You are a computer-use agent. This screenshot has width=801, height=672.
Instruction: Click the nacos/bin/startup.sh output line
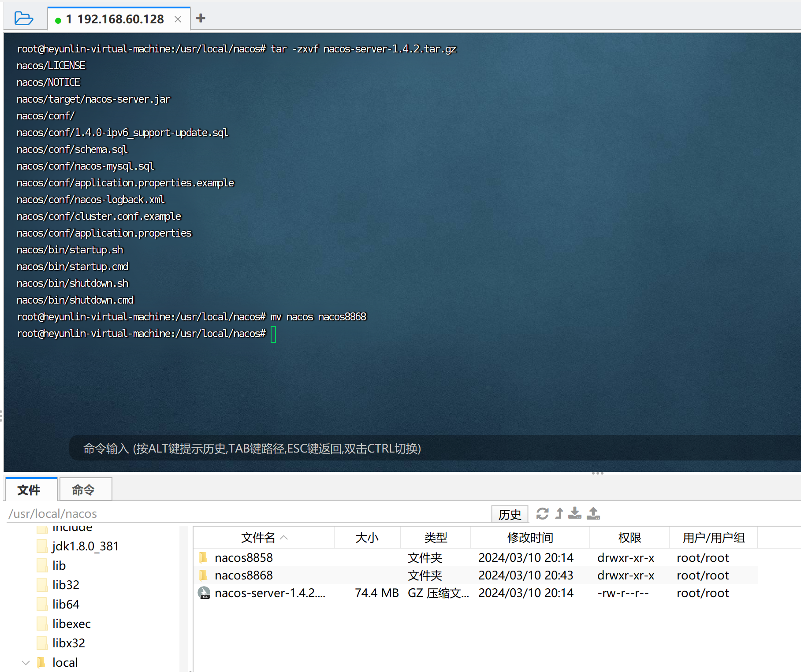coord(70,250)
